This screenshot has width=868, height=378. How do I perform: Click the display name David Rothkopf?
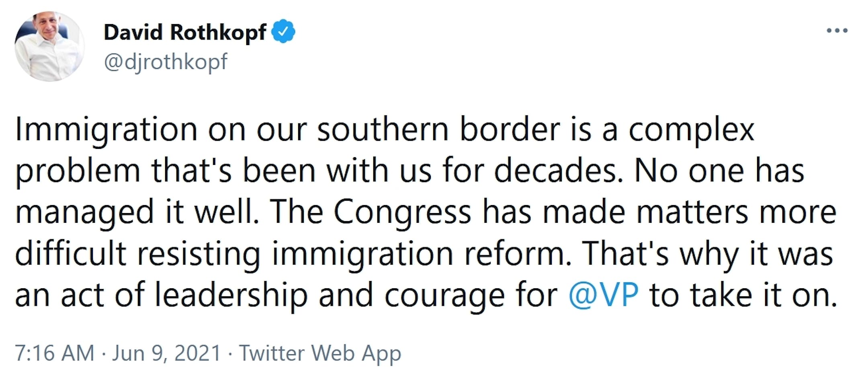coord(185,32)
